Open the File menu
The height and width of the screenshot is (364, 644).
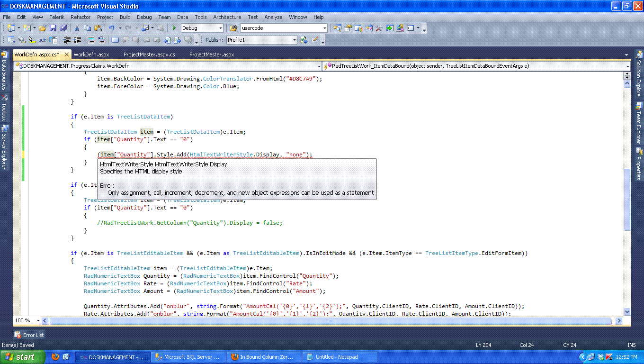(x=7, y=17)
